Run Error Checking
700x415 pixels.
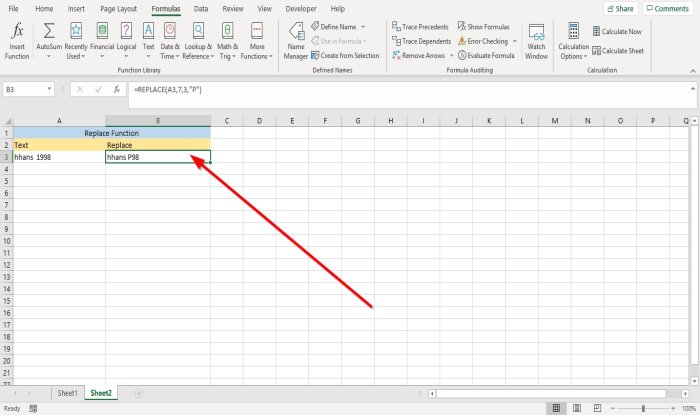tap(483, 41)
